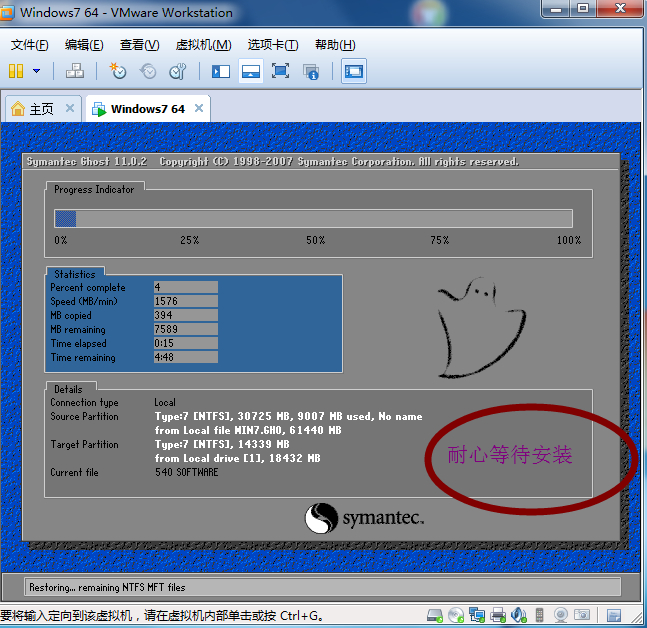Open the 文件(F) menu
The image size is (647, 628).
[x=29, y=45]
